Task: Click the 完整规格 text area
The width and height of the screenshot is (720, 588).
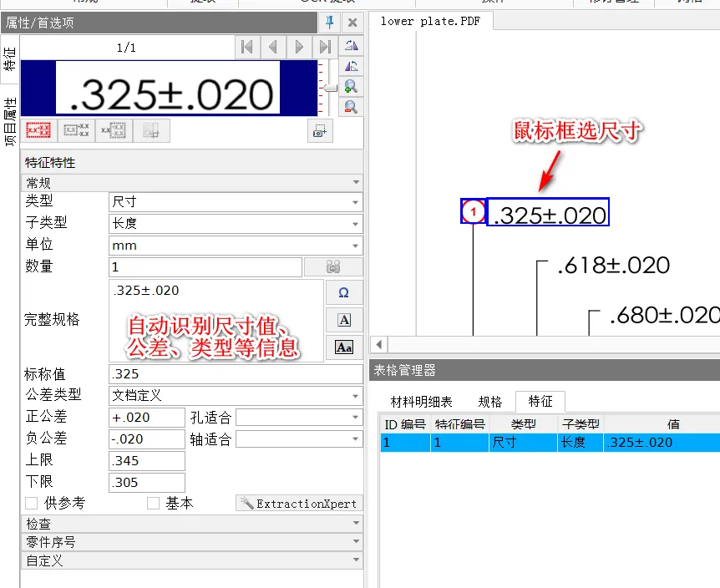Action: point(216,321)
